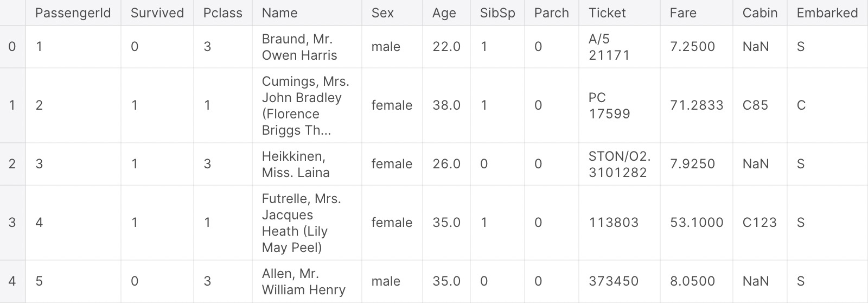The height and width of the screenshot is (303, 868).
Task: Select the Fare column header
Action: [x=697, y=13]
